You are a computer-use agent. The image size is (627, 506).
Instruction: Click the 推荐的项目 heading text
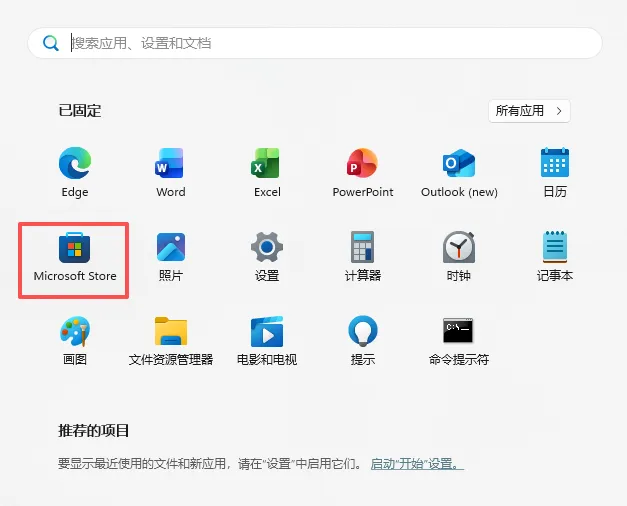pos(94,430)
